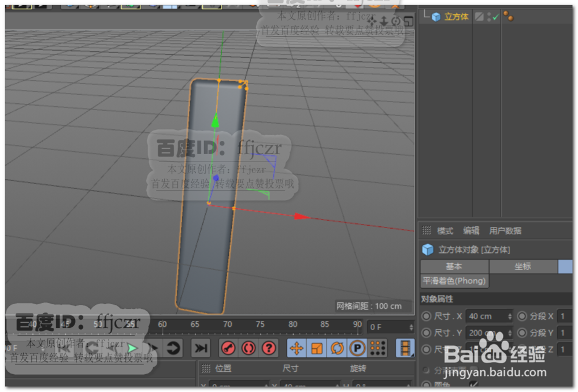Toggle rotation keying orange circular arrows icon
This screenshot has width=578, height=392.
[337, 348]
